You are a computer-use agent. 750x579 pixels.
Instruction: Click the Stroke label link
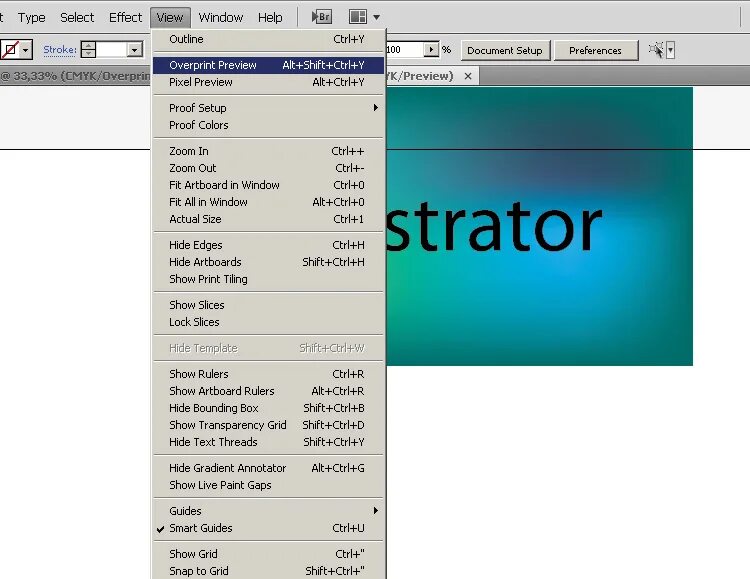click(60, 49)
